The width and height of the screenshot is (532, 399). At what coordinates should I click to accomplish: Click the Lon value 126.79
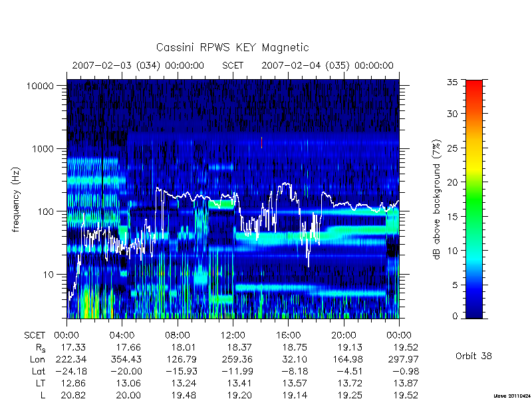(181, 359)
